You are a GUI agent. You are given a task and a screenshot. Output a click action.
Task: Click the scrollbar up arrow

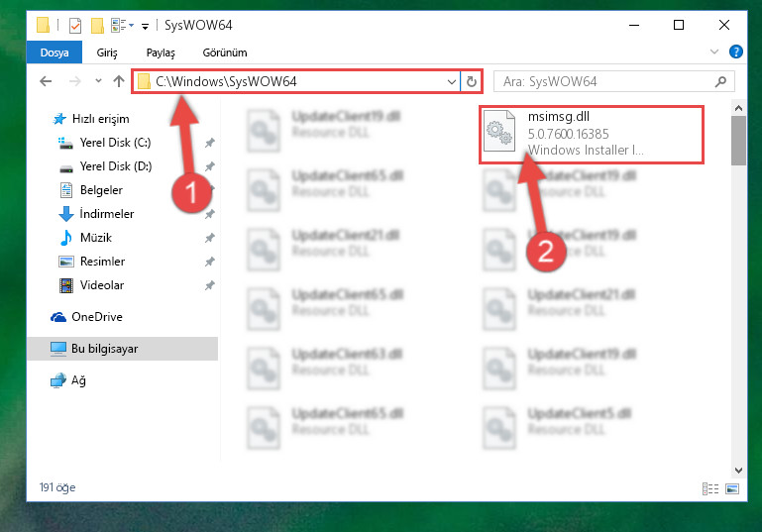(738, 108)
